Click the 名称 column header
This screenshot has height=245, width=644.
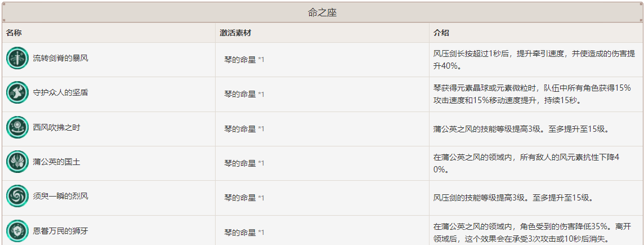point(14,33)
